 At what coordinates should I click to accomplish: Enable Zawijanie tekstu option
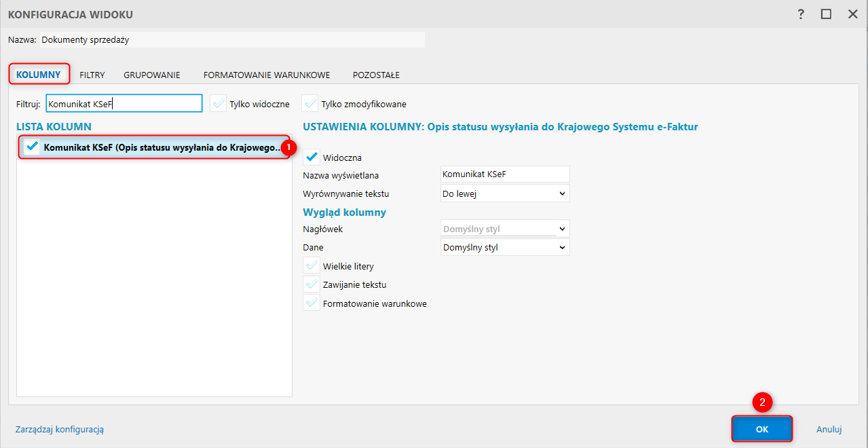[x=312, y=284]
